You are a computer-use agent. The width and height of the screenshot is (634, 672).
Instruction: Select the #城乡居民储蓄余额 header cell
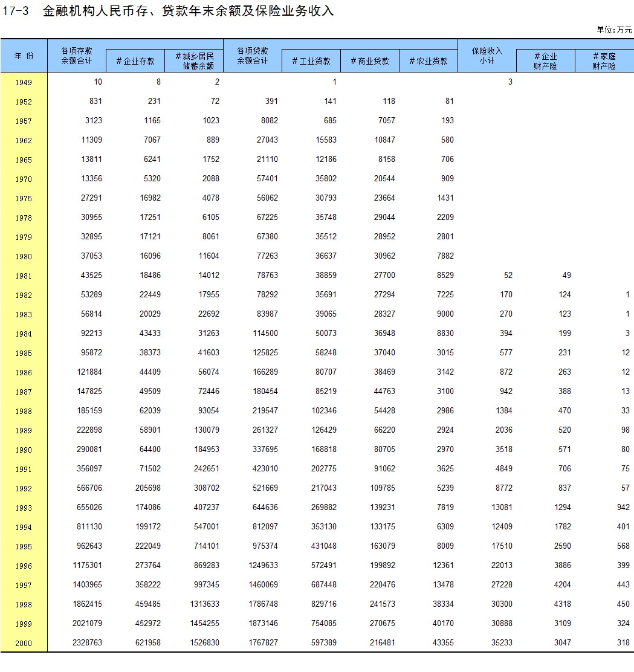tap(194, 61)
